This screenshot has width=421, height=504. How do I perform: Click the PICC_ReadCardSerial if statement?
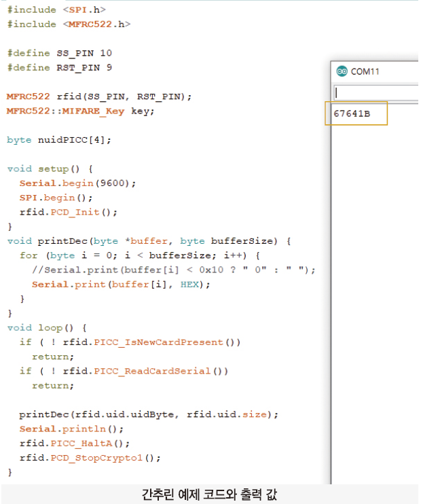[x=124, y=372]
